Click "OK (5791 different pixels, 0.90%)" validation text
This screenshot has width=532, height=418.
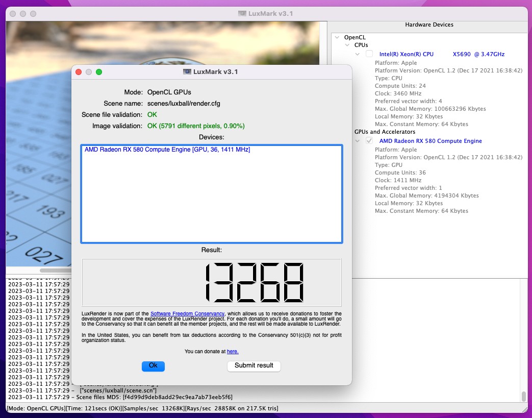pyautogui.click(x=196, y=126)
